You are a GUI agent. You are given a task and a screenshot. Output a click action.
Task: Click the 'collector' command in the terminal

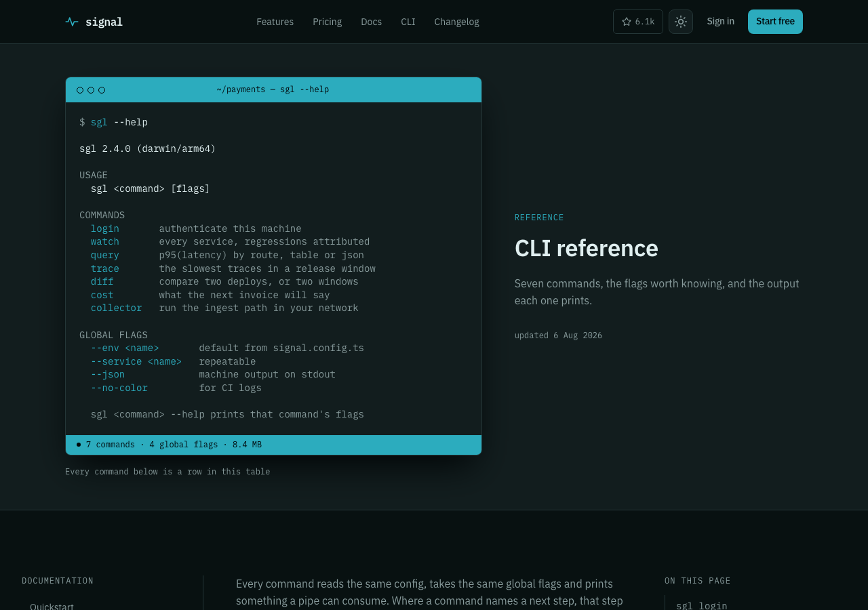click(x=117, y=308)
